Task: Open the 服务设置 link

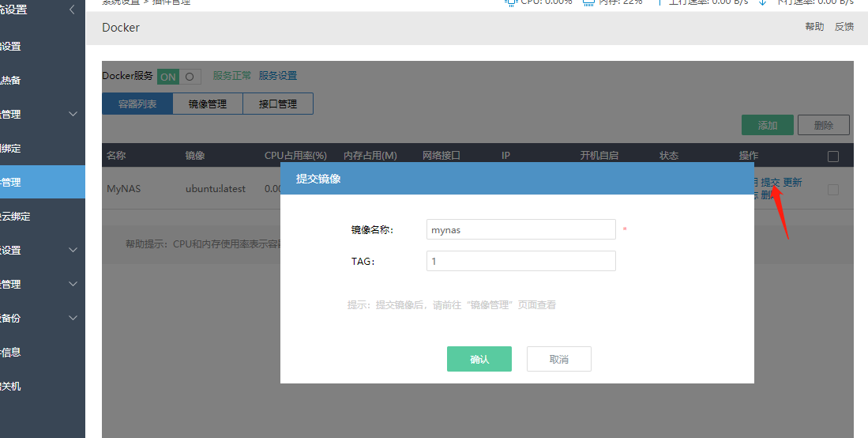Action: tap(278, 76)
